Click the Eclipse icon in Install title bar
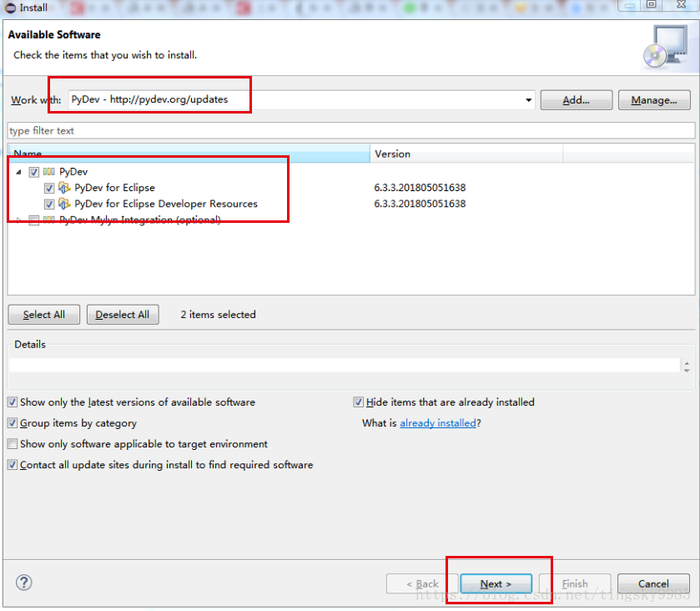The image size is (700, 611). [x=10, y=8]
